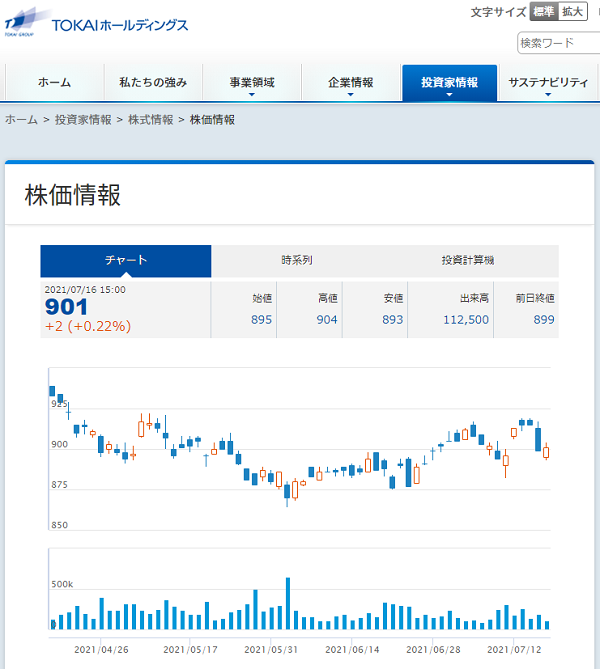The height and width of the screenshot is (669, 600).
Task: Click the change value +2 (+0.22%)
Action: pyautogui.click(x=88, y=326)
